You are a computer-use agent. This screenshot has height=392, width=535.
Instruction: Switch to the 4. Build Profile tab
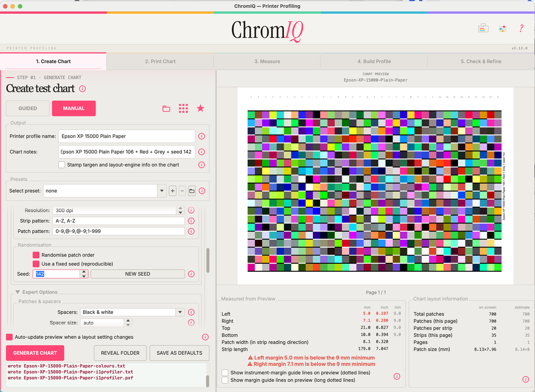click(x=374, y=61)
